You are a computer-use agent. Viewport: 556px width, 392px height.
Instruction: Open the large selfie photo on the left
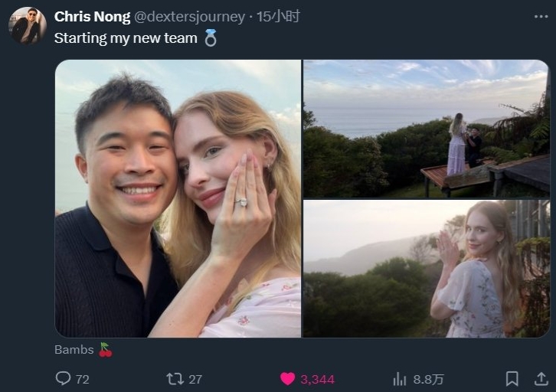click(x=178, y=198)
